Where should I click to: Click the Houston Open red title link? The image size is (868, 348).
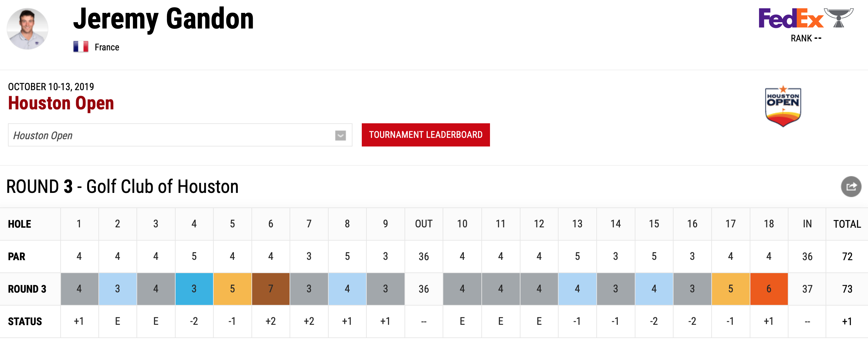coord(61,103)
